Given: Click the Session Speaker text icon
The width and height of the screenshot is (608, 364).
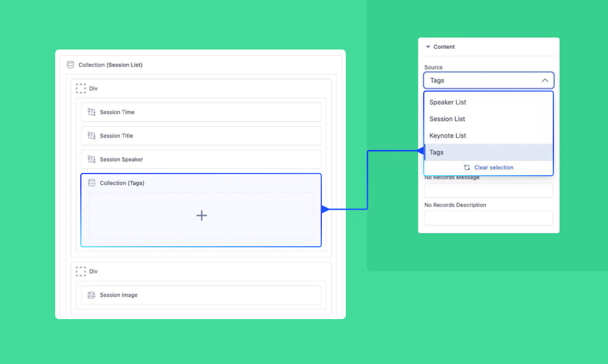Looking at the screenshot, I should [x=92, y=159].
